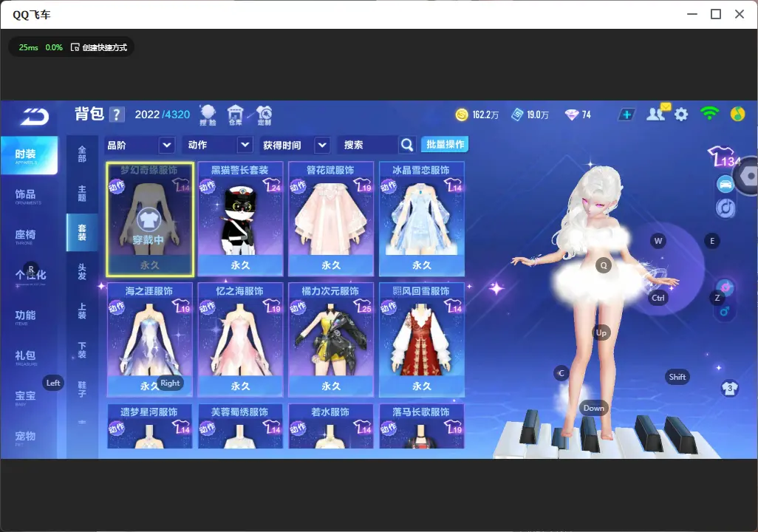The height and width of the screenshot is (532, 758).
Task: Select the 橘力次元服饰 outfit card
Action: point(331,340)
